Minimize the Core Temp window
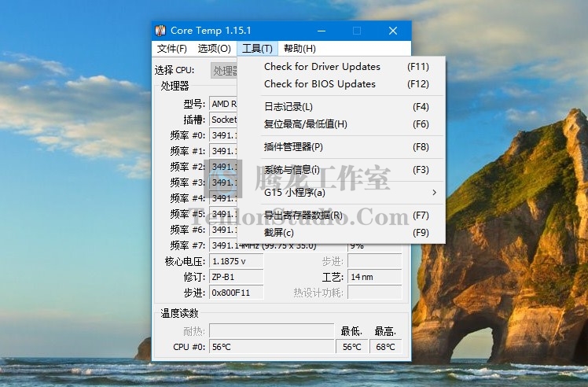 [322, 31]
